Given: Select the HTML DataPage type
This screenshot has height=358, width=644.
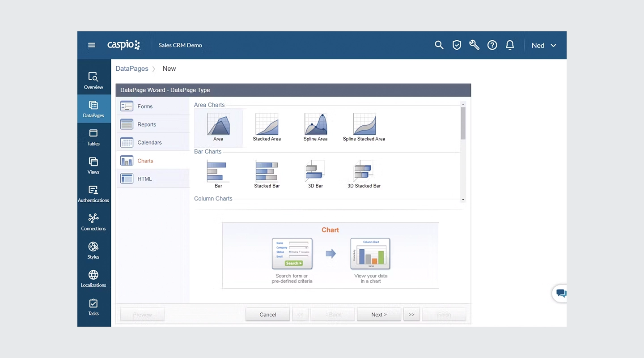Looking at the screenshot, I should click(153, 179).
